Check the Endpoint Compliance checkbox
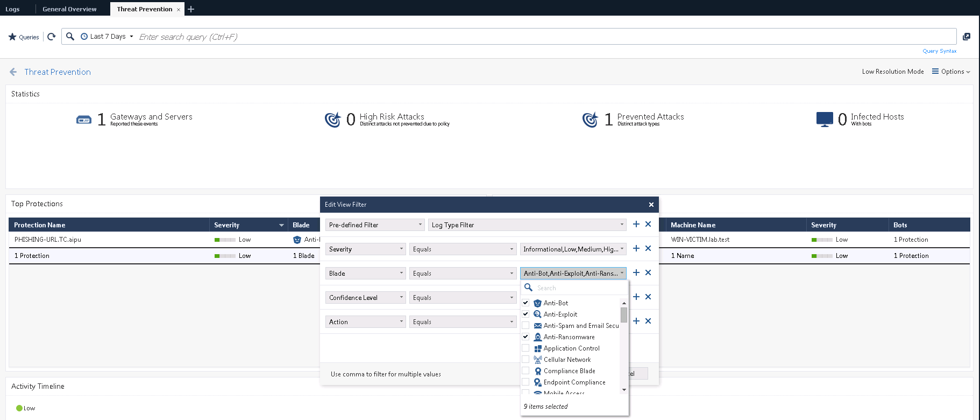 click(x=525, y=382)
